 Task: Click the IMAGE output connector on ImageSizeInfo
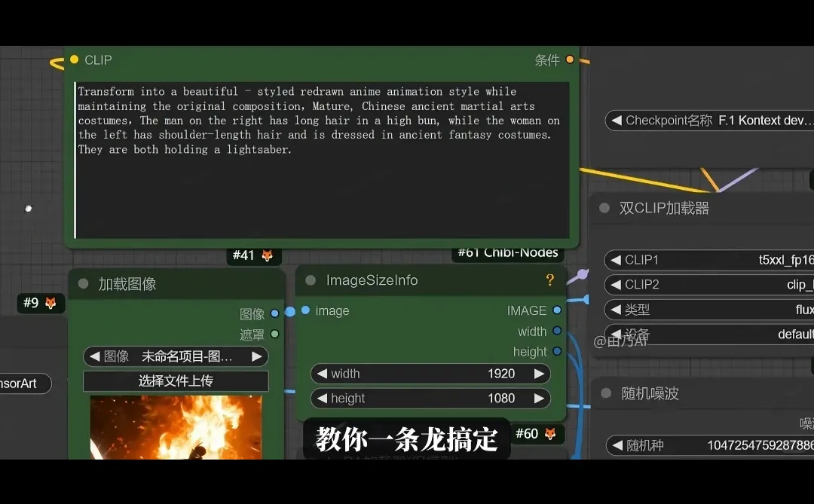tap(557, 310)
